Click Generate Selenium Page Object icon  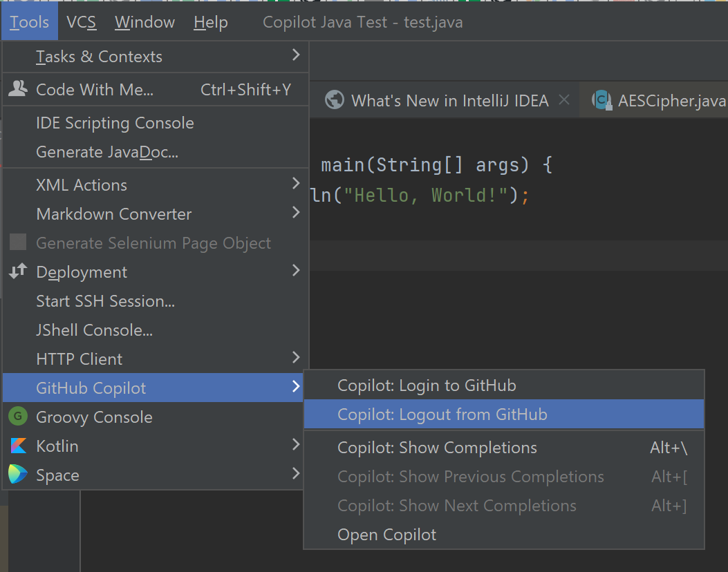(x=18, y=242)
